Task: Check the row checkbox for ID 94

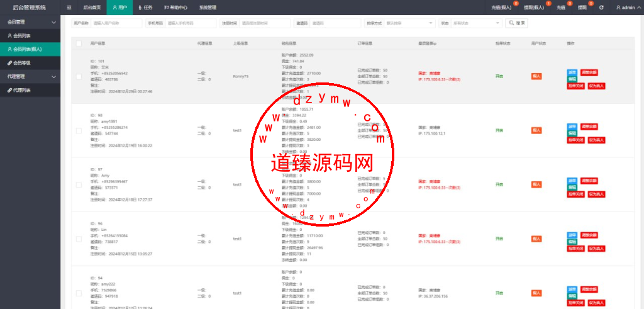Action: point(79,293)
